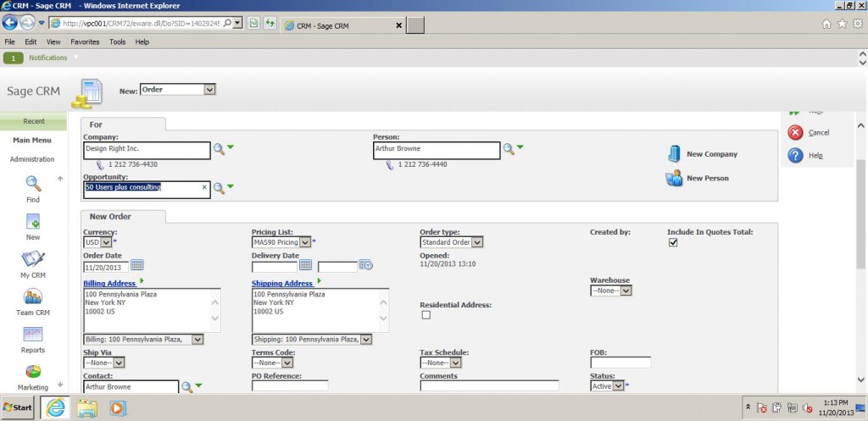Viewport: 868px width, 421px height.
Task: Click the red Cancel icon
Action: point(795,132)
